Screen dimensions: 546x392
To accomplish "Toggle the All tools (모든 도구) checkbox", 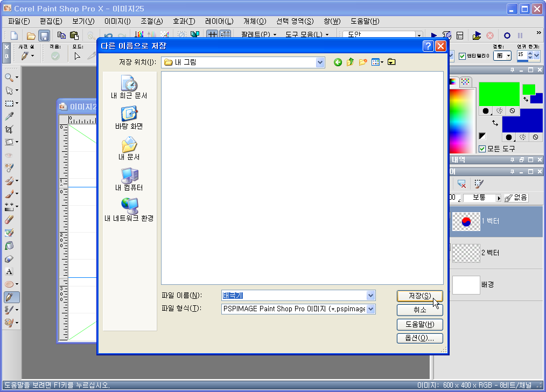I will coord(482,149).
